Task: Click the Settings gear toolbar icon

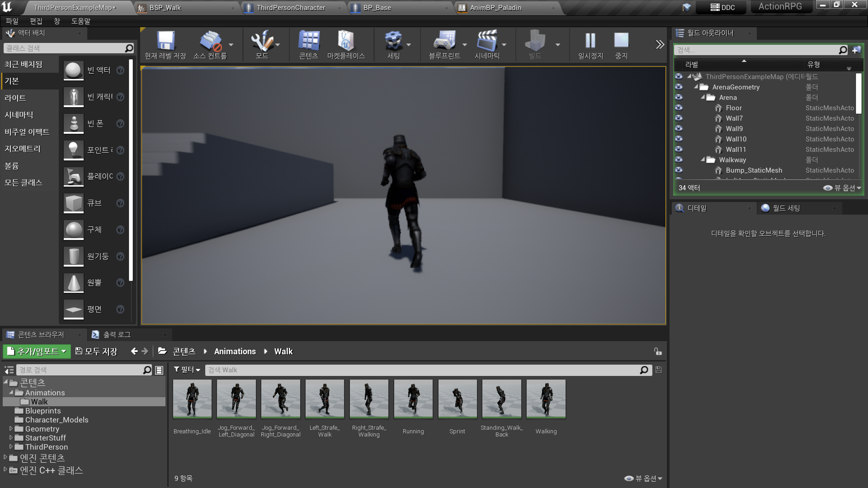Action: [393, 41]
